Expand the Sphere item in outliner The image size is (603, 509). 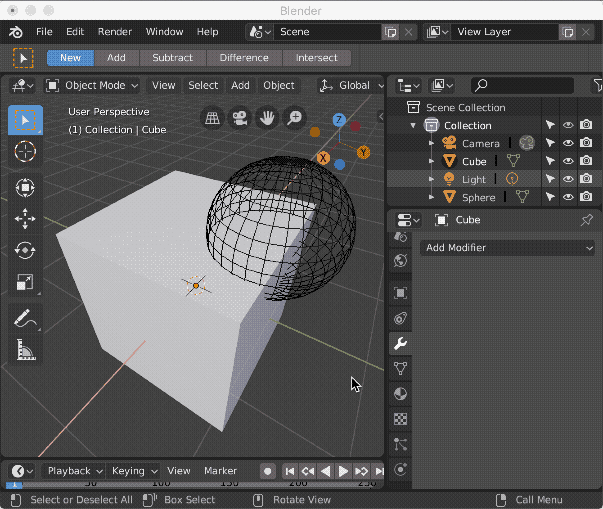431,197
